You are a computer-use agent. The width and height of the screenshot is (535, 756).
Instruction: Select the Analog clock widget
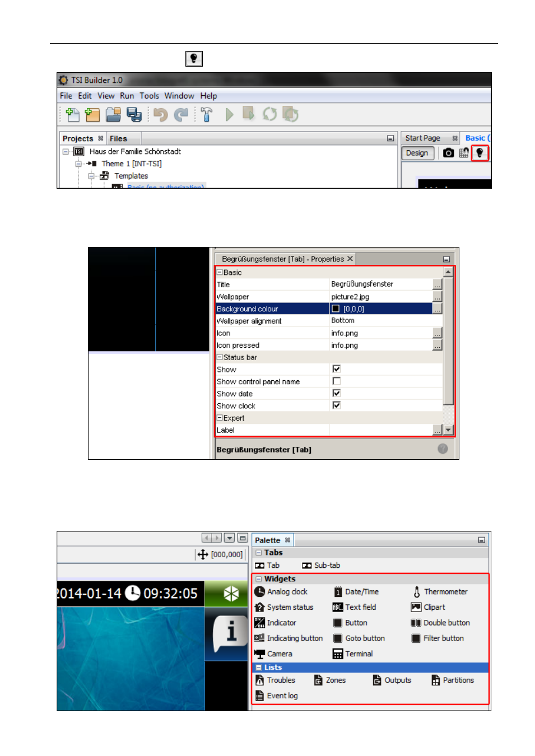(281, 591)
